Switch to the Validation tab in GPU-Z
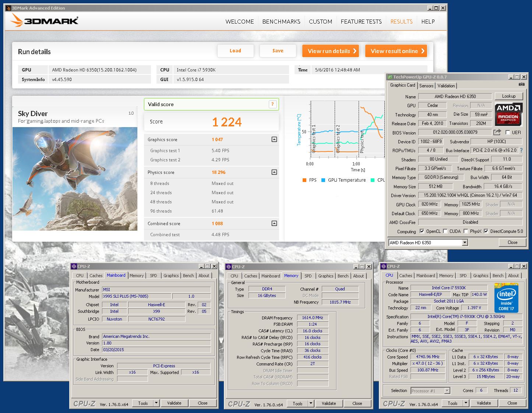 [446, 86]
